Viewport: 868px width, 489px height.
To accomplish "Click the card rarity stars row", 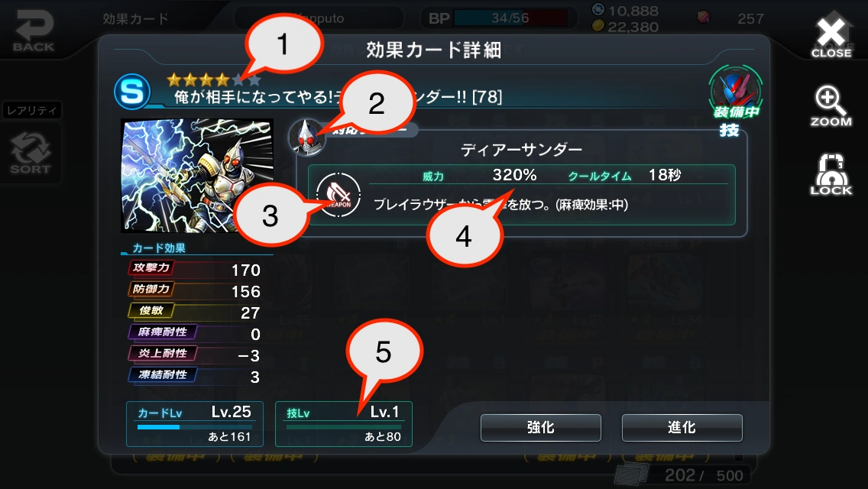I will [x=214, y=80].
